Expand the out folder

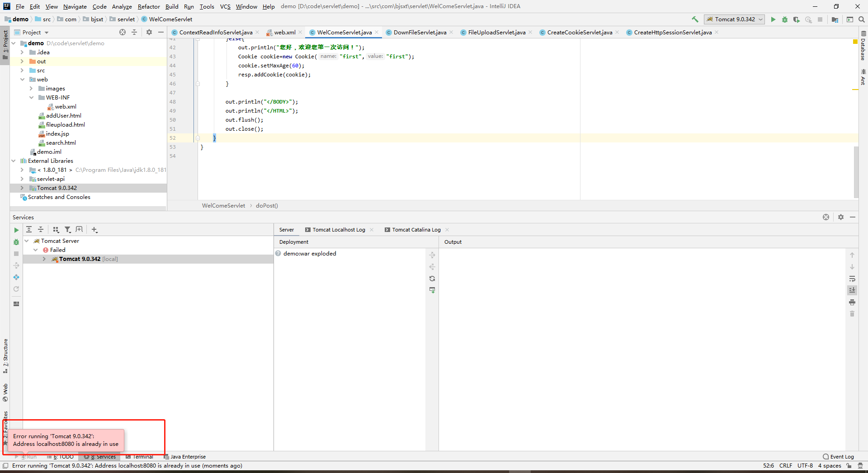[x=22, y=61]
